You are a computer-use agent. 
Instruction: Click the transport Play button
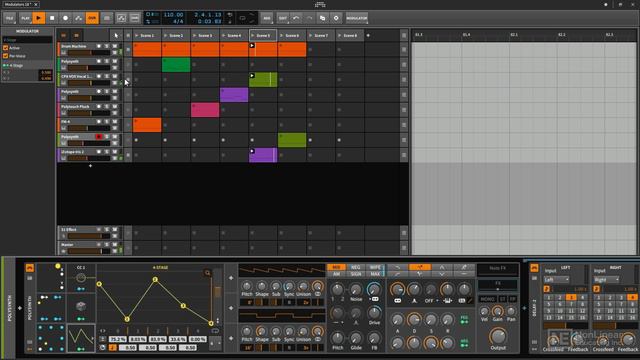point(39,18)
